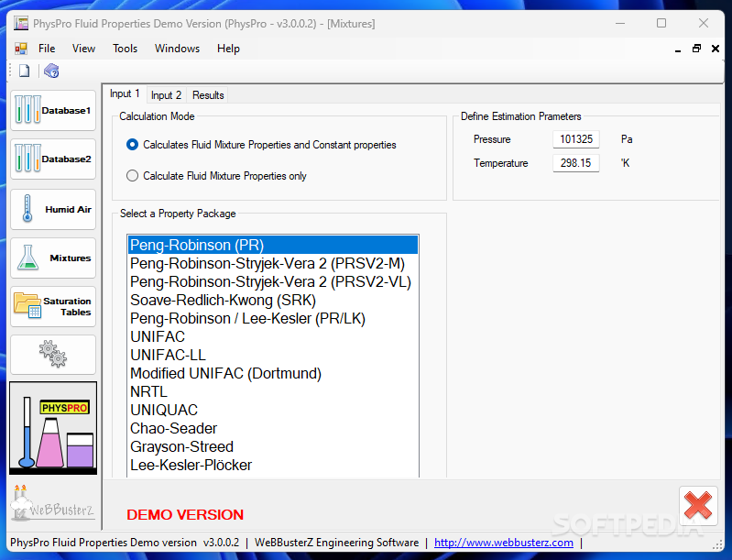Screen dimensions: 732x560
Task: Switch to the Input 2 tab
Action: 166,95
